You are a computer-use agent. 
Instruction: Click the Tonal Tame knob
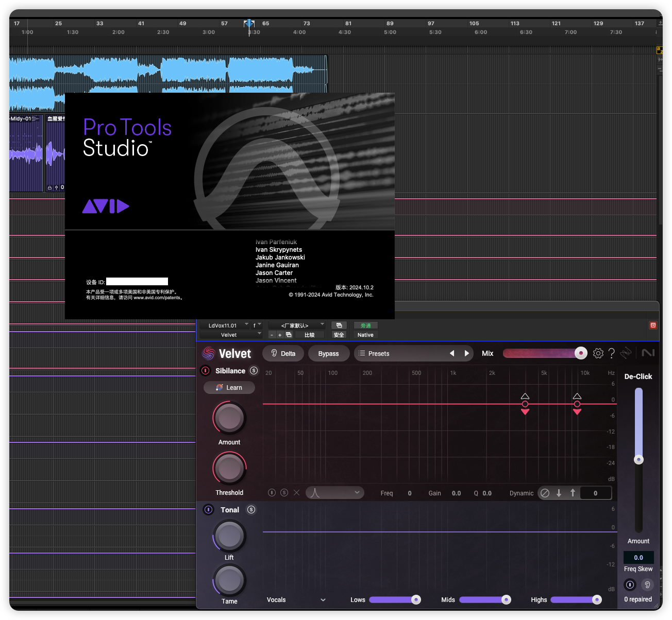pos(229,580)
